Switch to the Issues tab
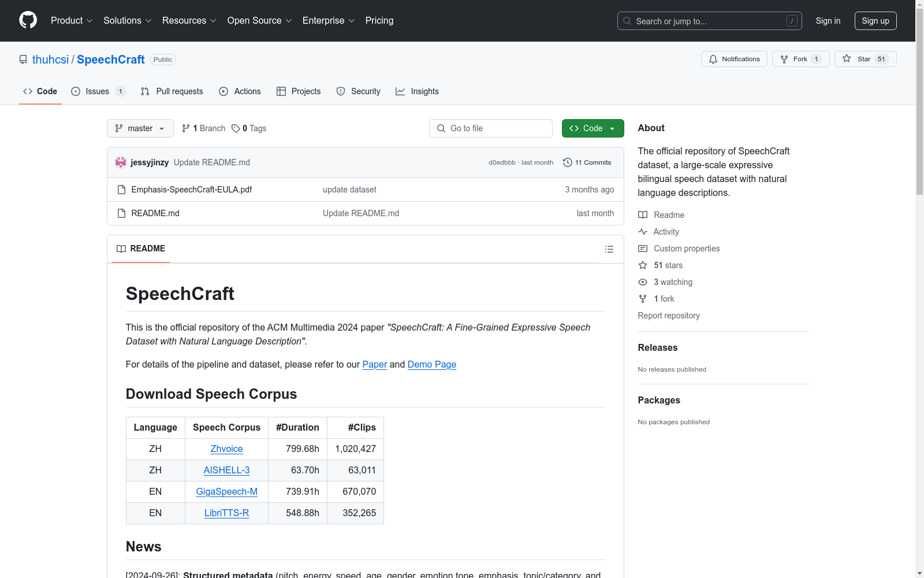Screen dimensions: 924x578 pyautogui.click(x=98, y=91)
